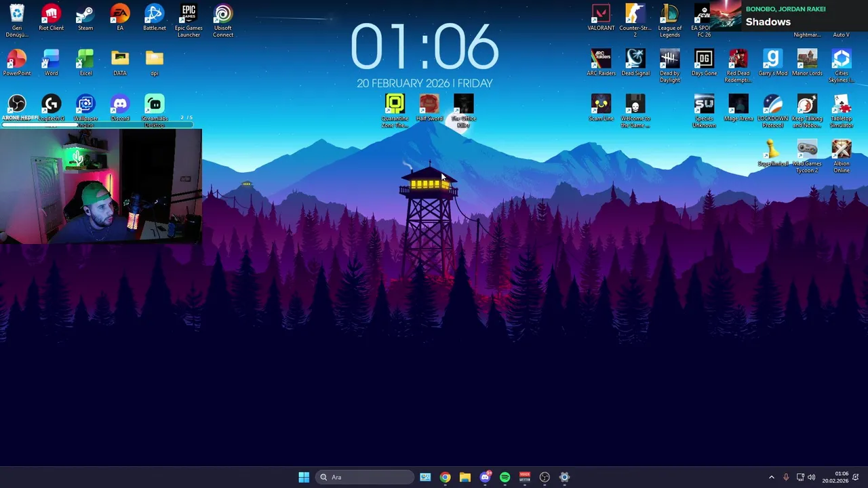Launch Welcome to the Game shortcut
Viewport: 868px width, 488px height.
635,110
